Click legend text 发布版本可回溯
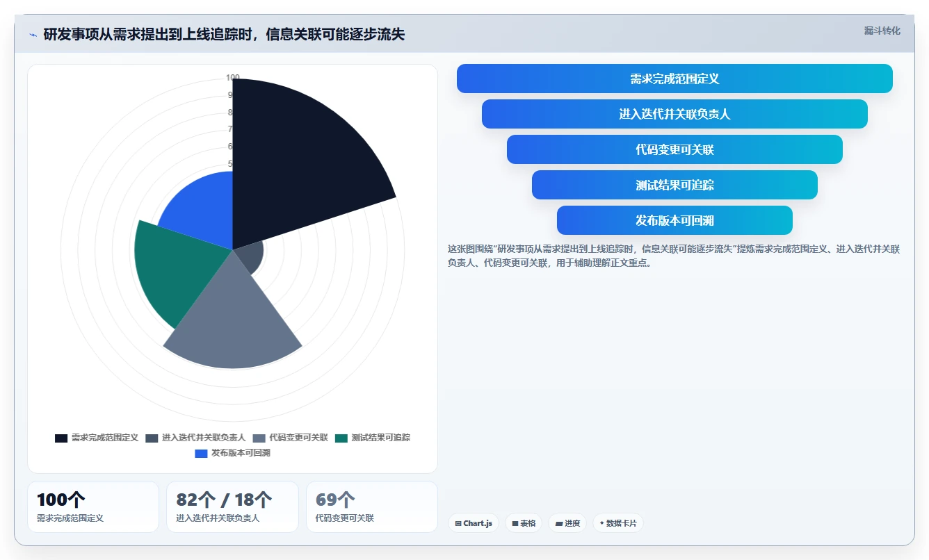Screen dimensions: 929x560 click(241, 454)
